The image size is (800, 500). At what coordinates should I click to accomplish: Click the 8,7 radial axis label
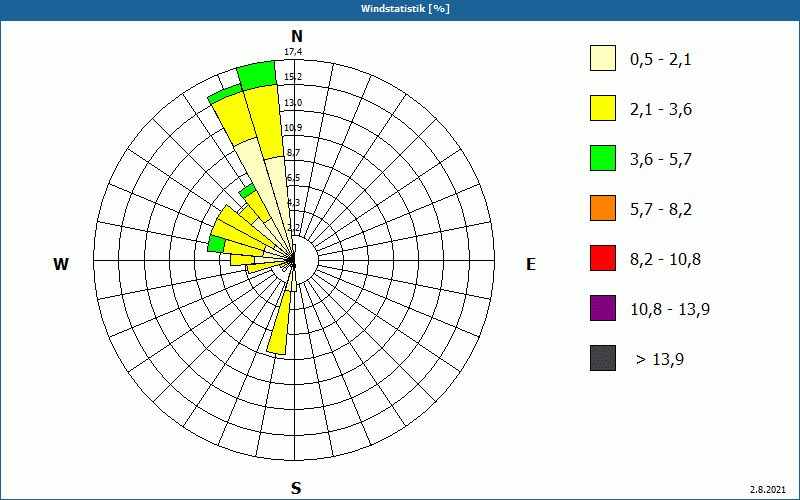pyautogui.click(x=293, y=153)
